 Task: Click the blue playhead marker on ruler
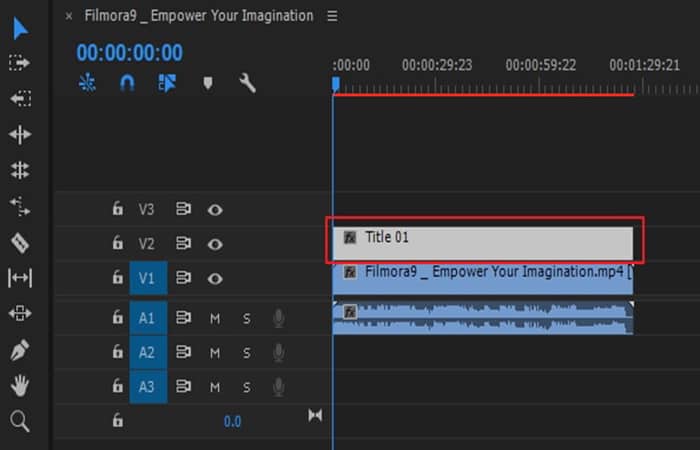click(x=335, y=84)
